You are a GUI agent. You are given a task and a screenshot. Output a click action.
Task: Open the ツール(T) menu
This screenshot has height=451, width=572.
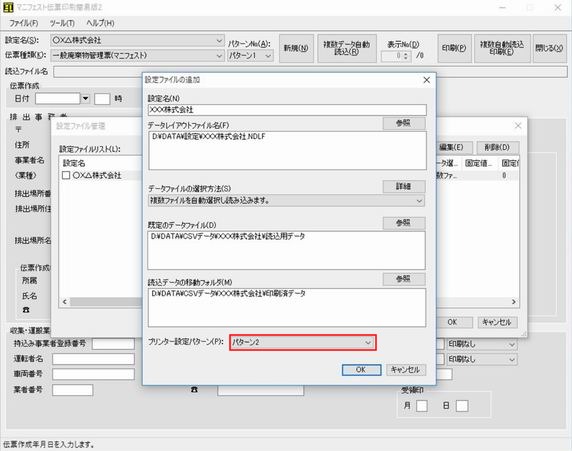(x=62, y=23)
